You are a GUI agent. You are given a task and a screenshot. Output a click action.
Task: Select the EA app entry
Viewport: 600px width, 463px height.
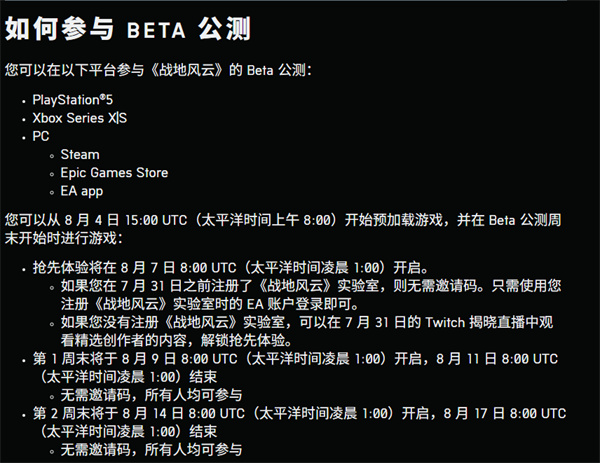pyautogui.click(x=82, y=190)
